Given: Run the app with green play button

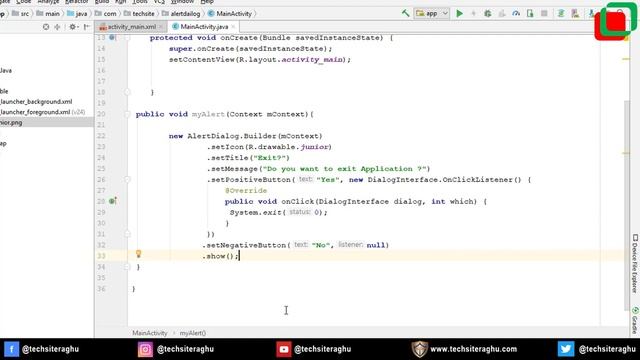Looking at the screenshot, I should (x=460, y=13).
